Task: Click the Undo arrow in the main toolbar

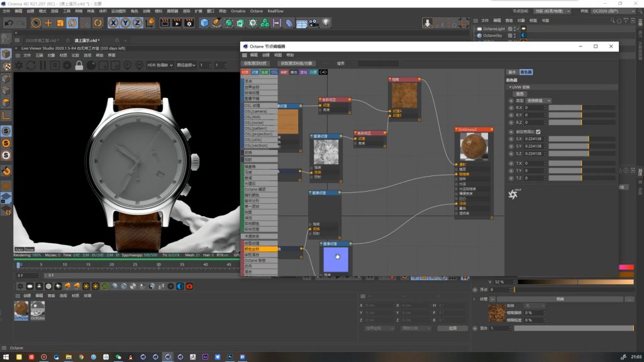Action: pos(8,23)
